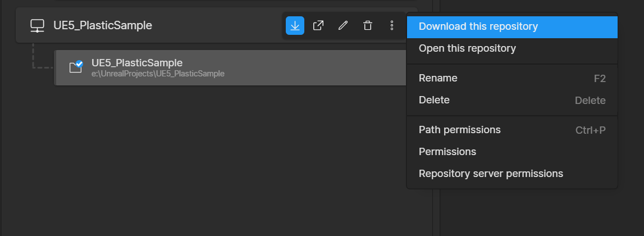Select the UE5_PlasticSample repository title
The height and width of the screenshot is (236, 644).
point(103,25)
